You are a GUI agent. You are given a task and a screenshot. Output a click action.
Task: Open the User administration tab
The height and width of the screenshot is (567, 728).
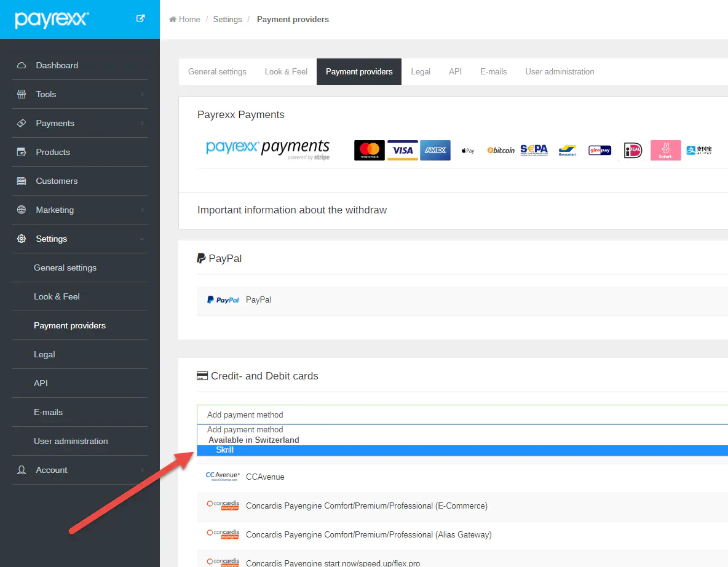point(560,71)
